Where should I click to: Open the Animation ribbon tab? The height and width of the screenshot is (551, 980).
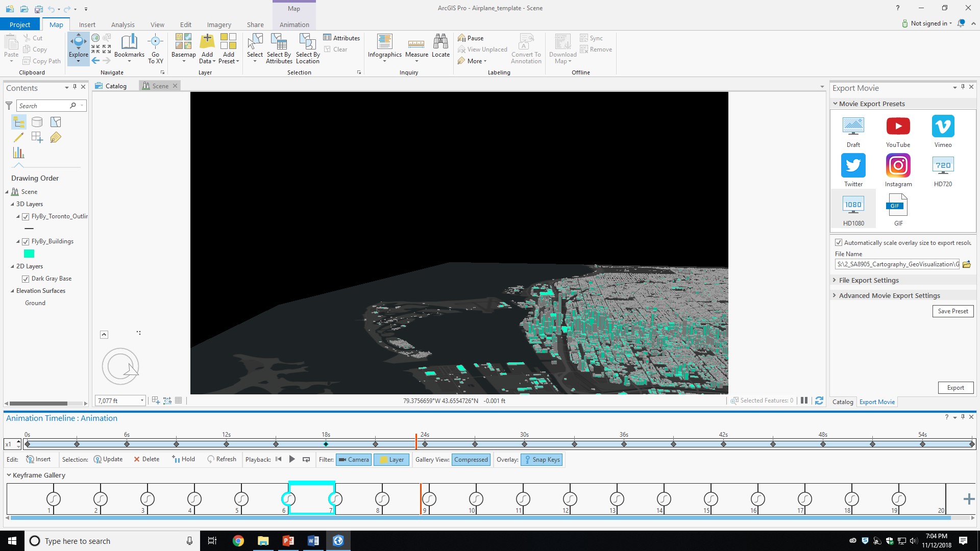[x=295, y=24]
